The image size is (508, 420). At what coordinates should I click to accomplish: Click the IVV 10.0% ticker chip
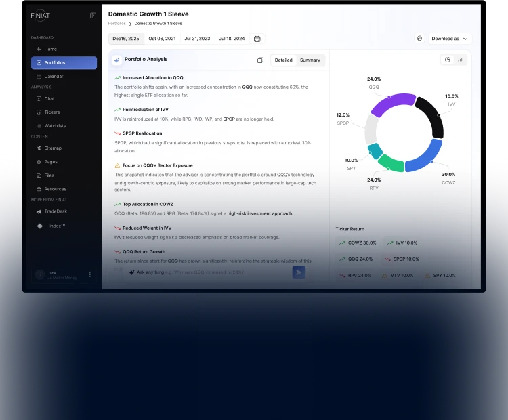point(402,243)
